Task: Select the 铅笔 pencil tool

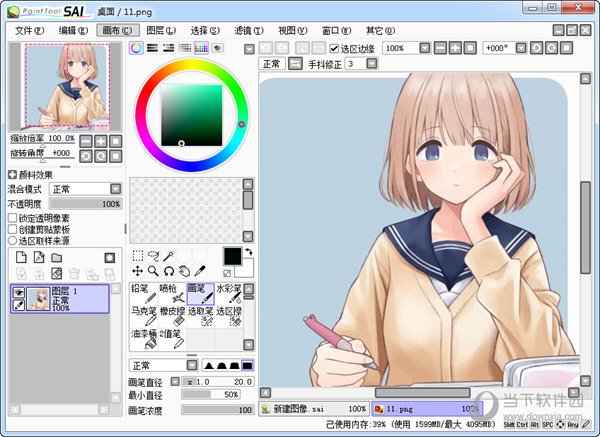Action: pos(144,294)
